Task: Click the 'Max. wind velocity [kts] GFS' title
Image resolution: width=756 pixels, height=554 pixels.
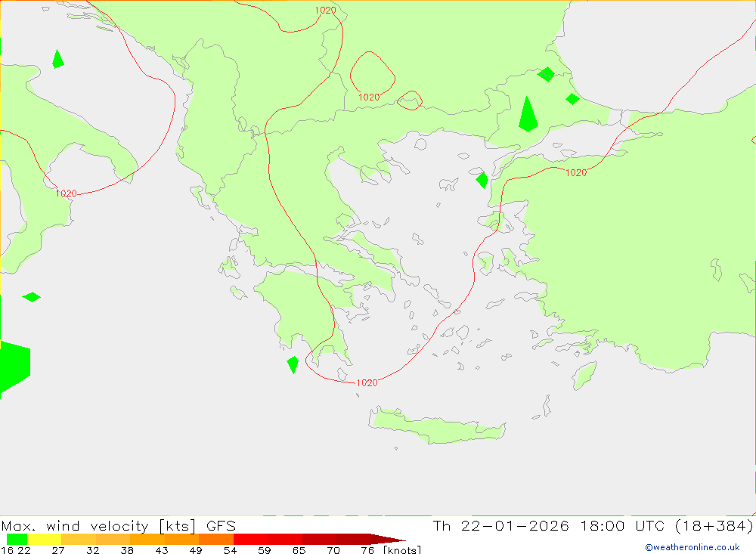Action: pos(119,525)
